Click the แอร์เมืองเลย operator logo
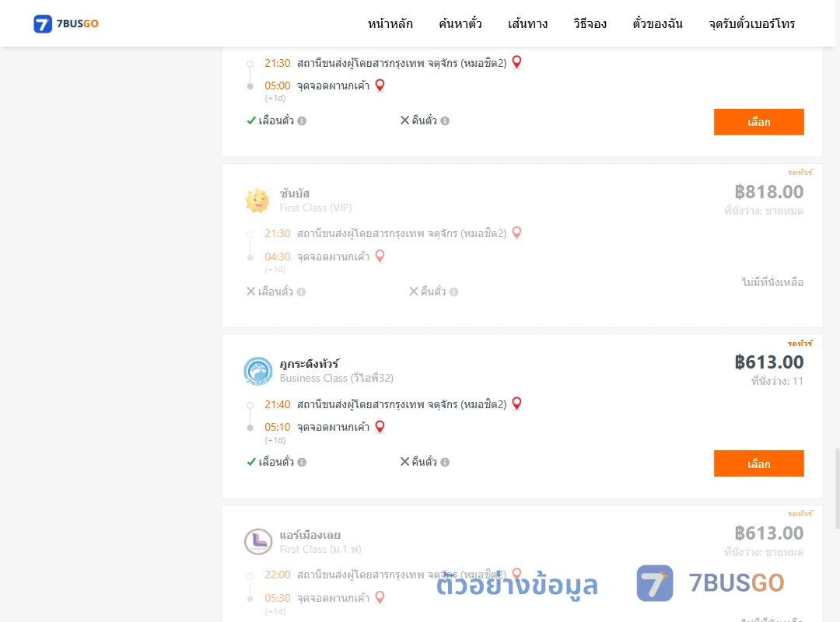840x622 pixels. pyautogui.click(x=258, y=541)
